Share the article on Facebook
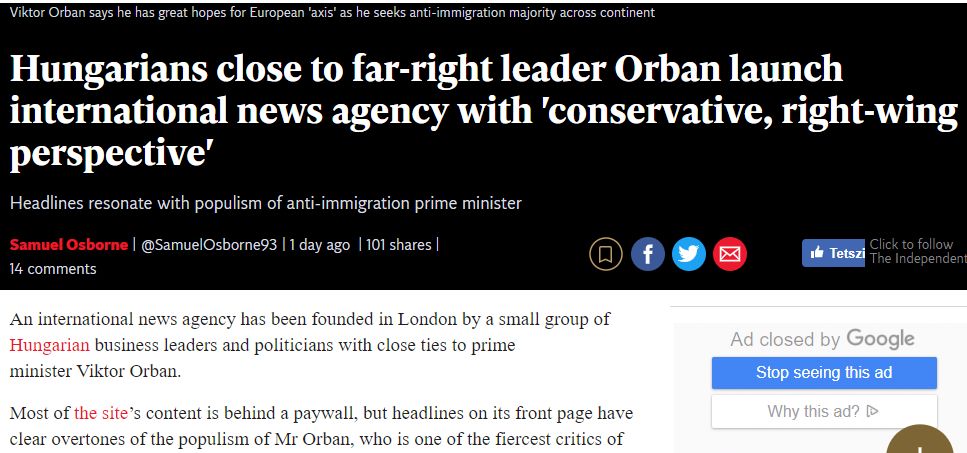 [x=647, y=254]
